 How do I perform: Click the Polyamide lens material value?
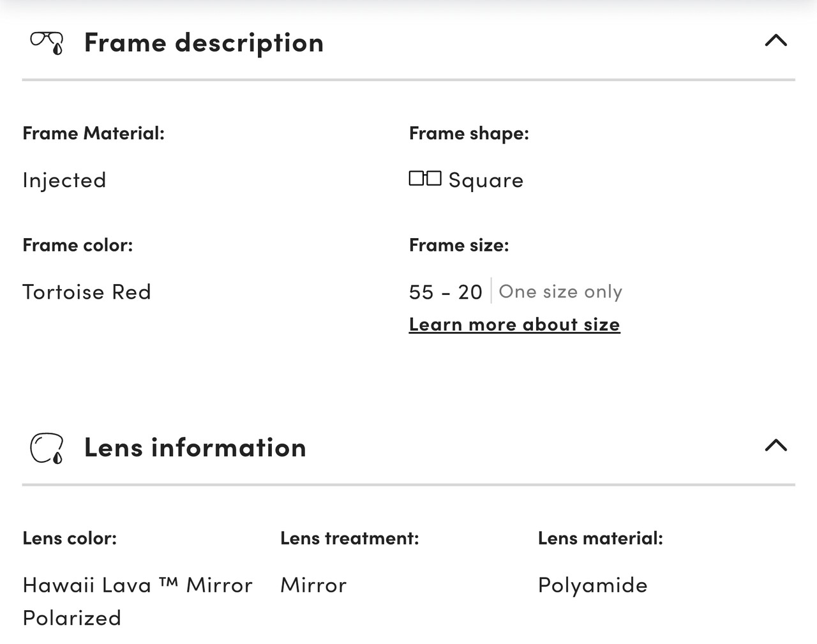coord(593,585)
